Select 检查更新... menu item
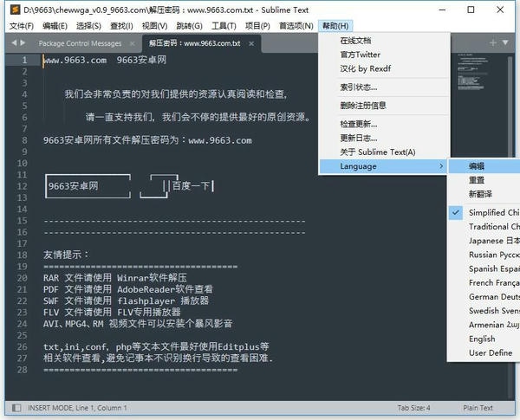 [x=385, y=124]
